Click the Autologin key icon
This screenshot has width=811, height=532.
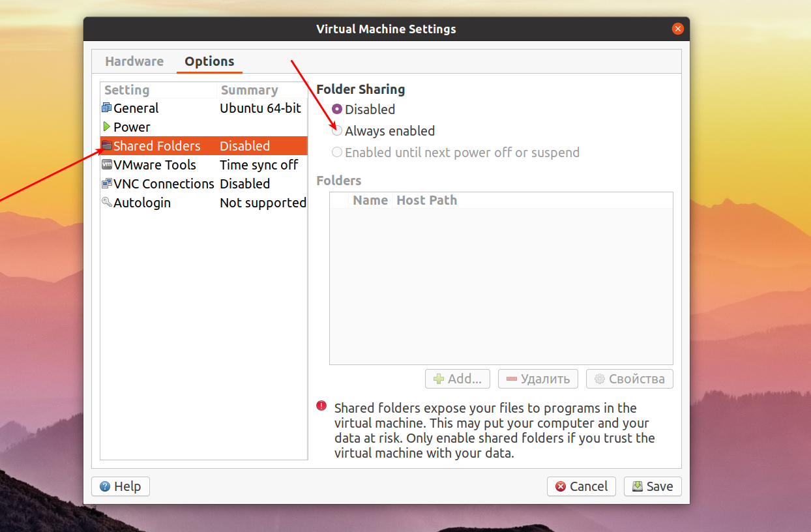click(107, 202)
